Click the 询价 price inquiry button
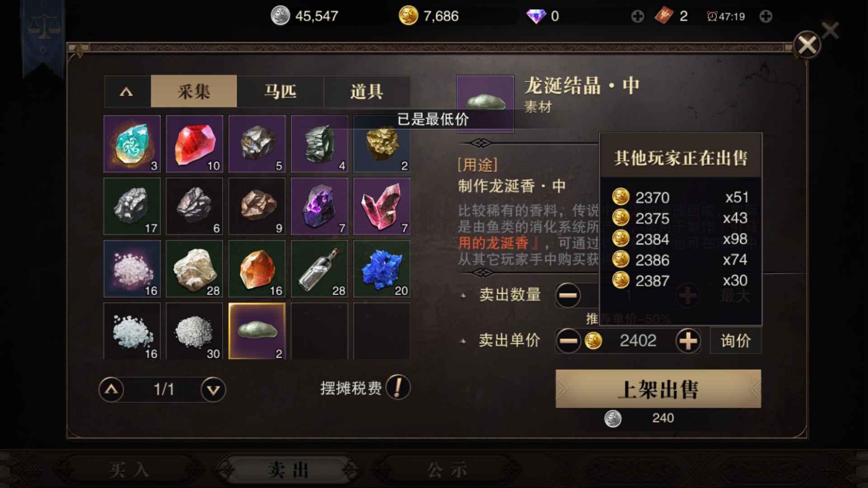868x488 pixels. coord(736,341)
